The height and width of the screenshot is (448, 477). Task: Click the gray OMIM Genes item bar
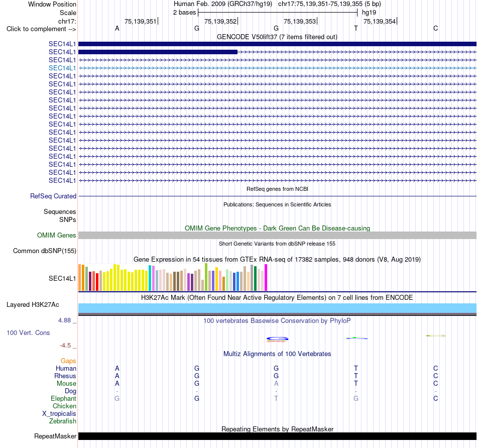[278, 235]
